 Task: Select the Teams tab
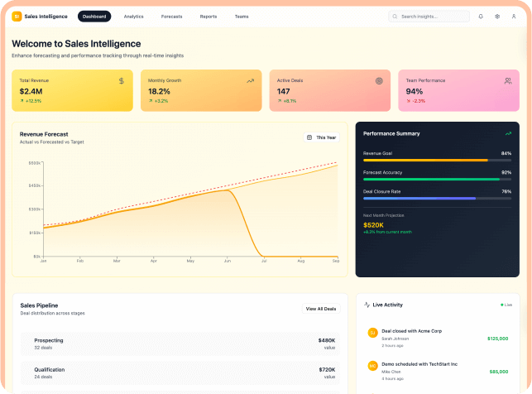coord(241,16)
